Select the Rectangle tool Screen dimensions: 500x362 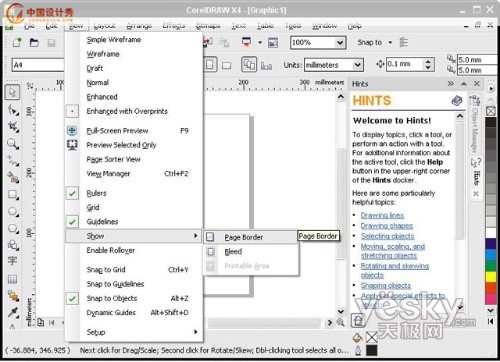click(13, 194)
